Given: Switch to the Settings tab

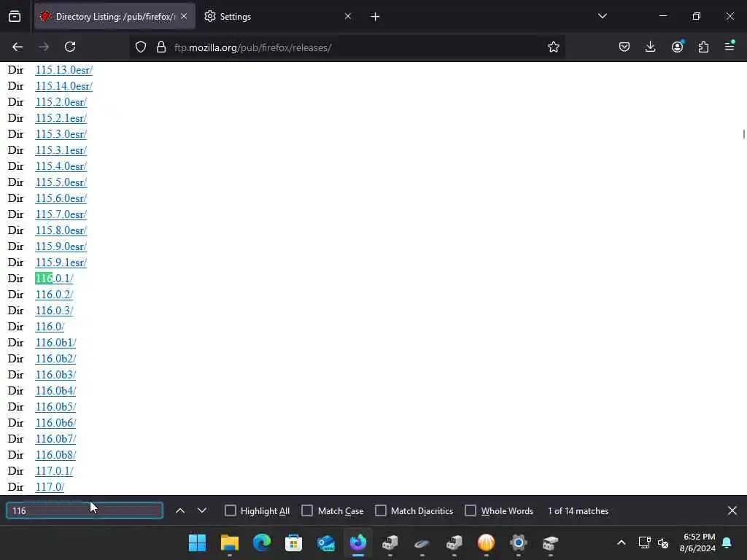Looking at the screenshot, I should (278, 17).
